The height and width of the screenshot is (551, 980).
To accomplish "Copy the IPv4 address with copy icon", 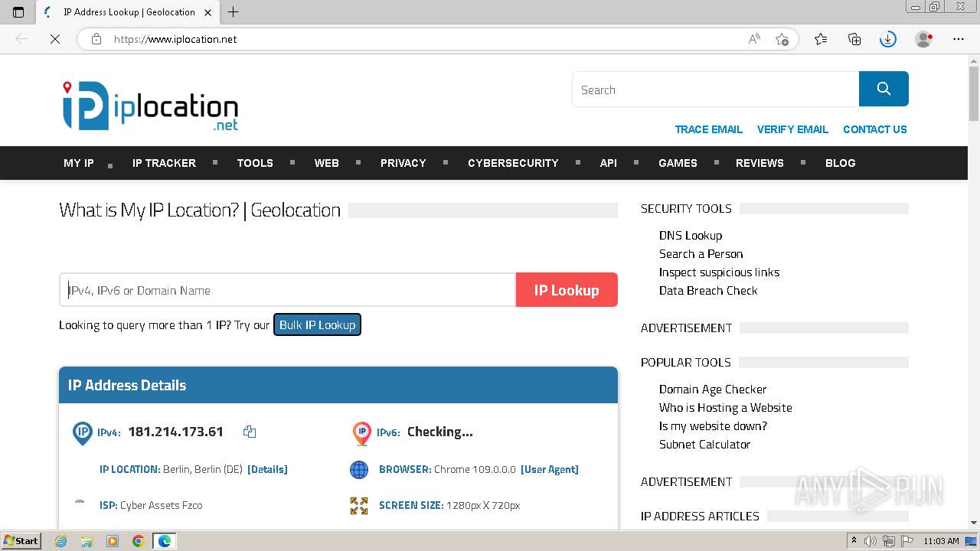I will 250,432.
